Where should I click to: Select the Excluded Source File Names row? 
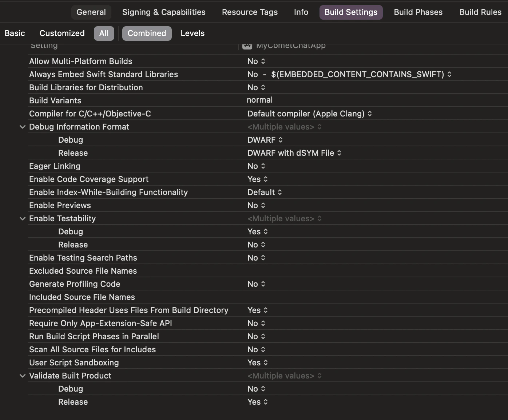tap(267, 271)
